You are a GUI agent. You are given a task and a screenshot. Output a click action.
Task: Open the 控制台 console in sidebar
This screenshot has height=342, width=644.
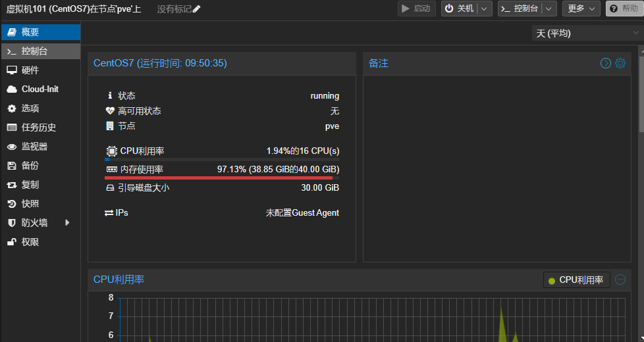point(41,51)
